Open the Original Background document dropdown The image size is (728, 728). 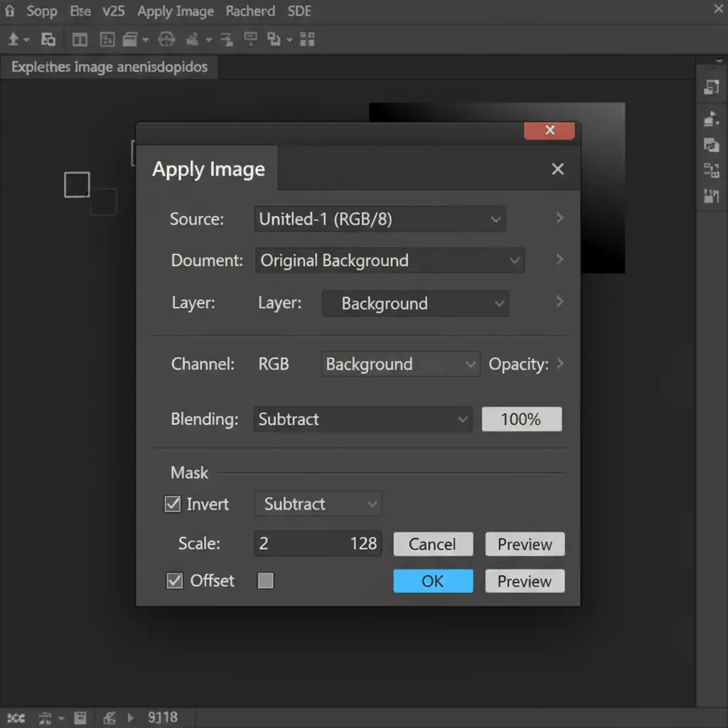click(390, 261)
